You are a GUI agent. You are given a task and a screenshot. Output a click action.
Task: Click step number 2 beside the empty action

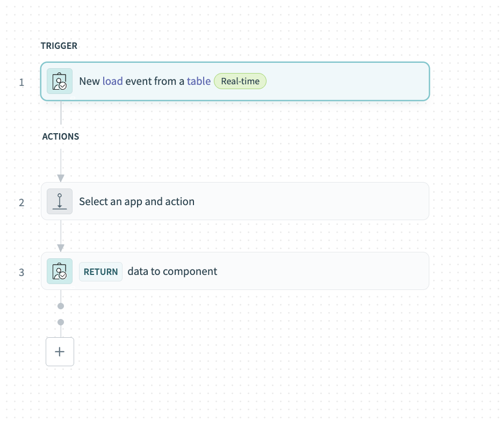21,203
